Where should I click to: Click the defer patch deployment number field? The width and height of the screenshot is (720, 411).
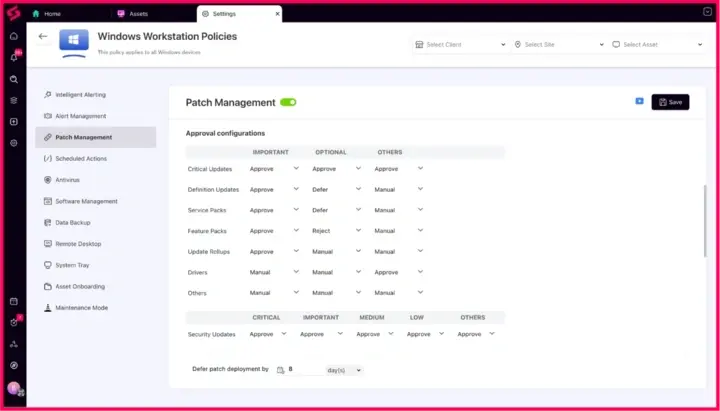tap(304, 370)
